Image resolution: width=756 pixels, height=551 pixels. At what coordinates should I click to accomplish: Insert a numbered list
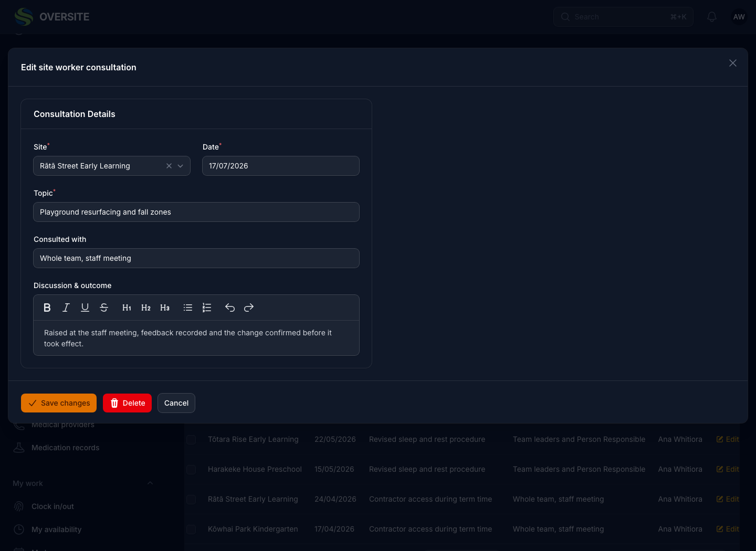(x=207, y=308)
